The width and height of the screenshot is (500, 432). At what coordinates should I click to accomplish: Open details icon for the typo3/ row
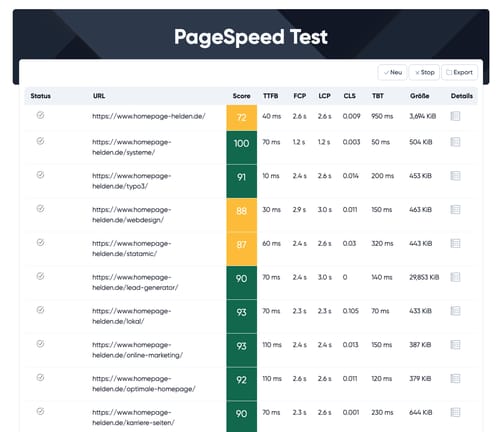455,176
